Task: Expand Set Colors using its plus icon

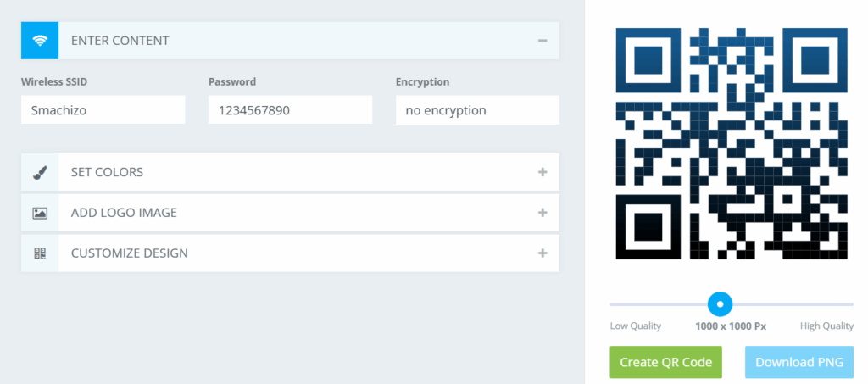Action: 542,172
